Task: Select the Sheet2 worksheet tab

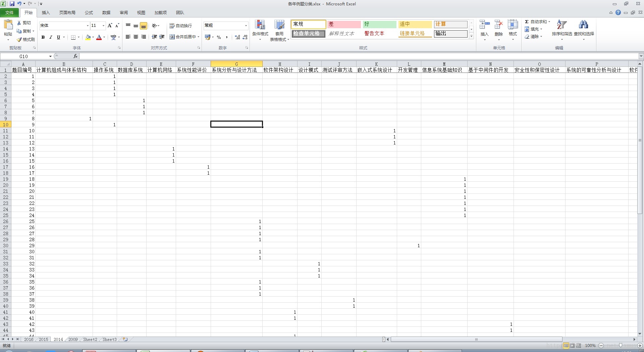Action: (90, 340)
